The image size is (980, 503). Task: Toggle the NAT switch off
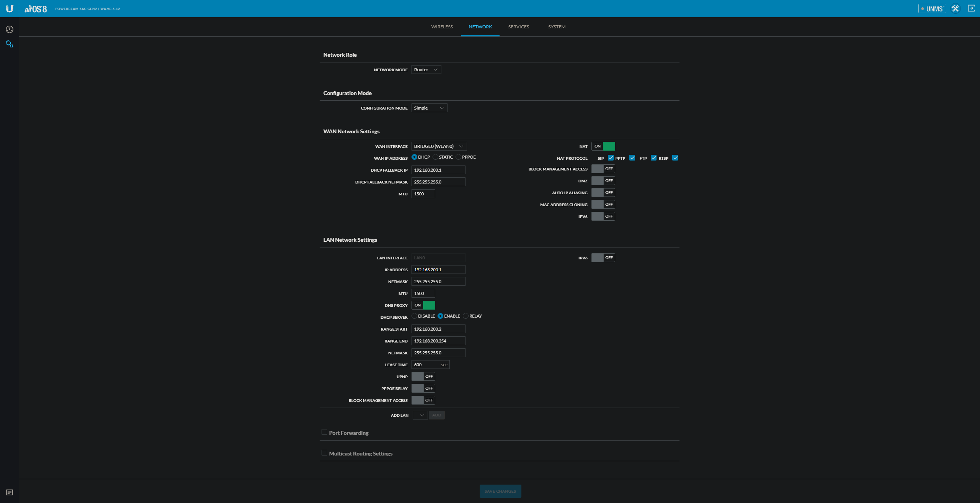tap(603, 146)
